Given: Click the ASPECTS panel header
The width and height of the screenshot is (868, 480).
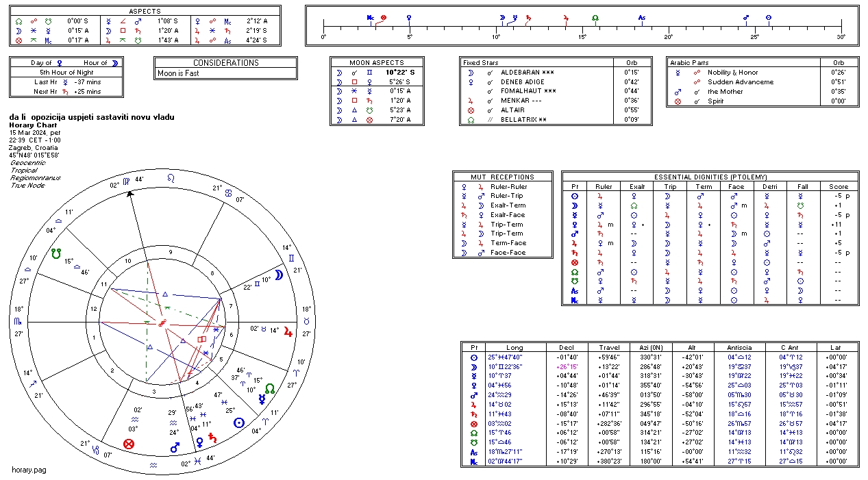Looking at the screenshot, I should click(x=145, y=12).
